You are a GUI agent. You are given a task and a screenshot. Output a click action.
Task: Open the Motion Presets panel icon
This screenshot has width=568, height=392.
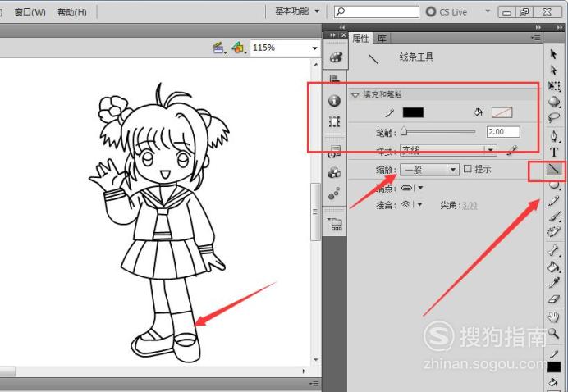334,194
